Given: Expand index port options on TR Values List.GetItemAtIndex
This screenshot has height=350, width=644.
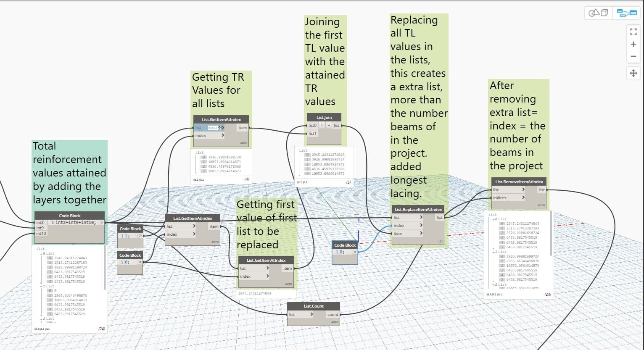Looking at the screenshot, I should click(x=223, y=135).
